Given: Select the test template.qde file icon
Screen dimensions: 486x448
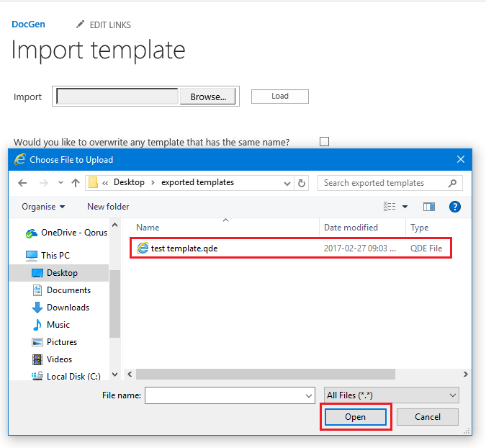Looking at the screenshot, I should 143,248.
